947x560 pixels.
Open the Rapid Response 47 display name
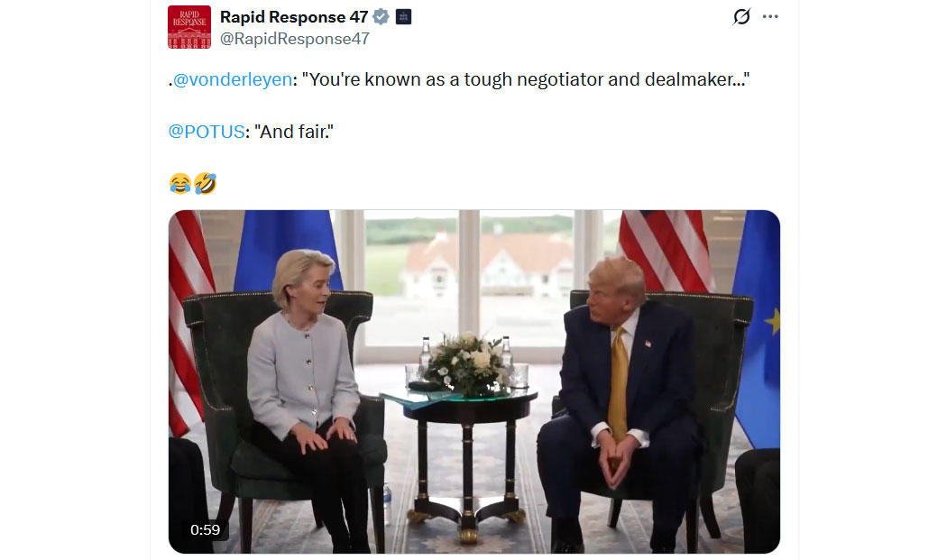(294, 17)
